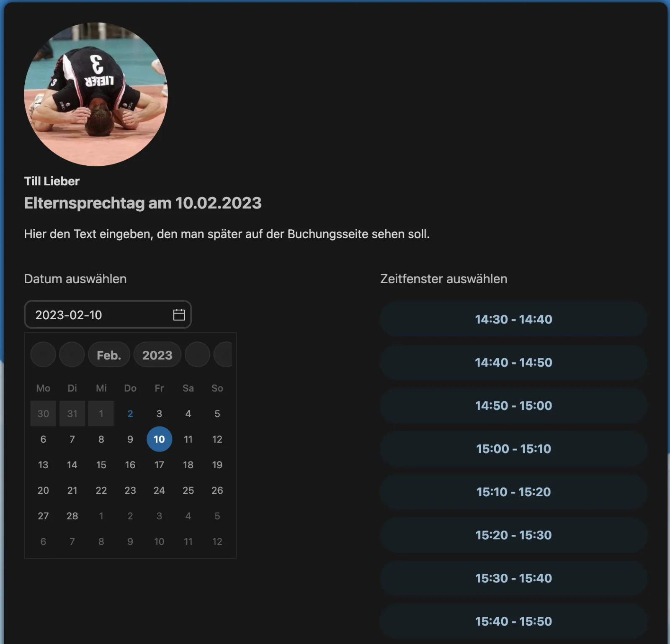This screenshot has width=670, height=644.
Task: Select the highlighted day 10 in calendar
Action: point(159,439)
